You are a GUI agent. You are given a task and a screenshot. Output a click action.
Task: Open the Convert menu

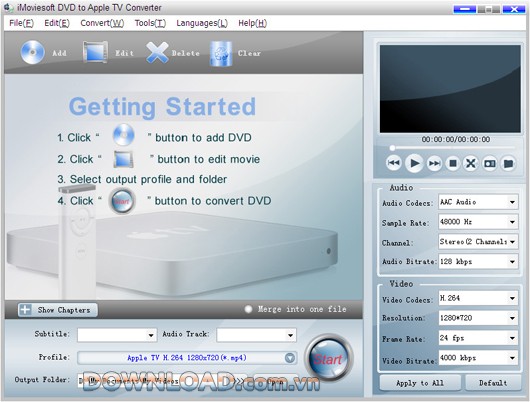tap(102, 23)
